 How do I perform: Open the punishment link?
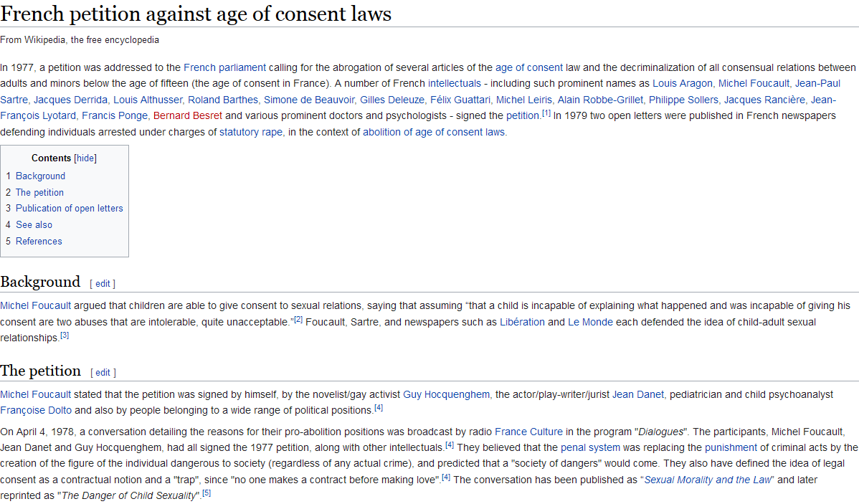(x=731, y=447)
